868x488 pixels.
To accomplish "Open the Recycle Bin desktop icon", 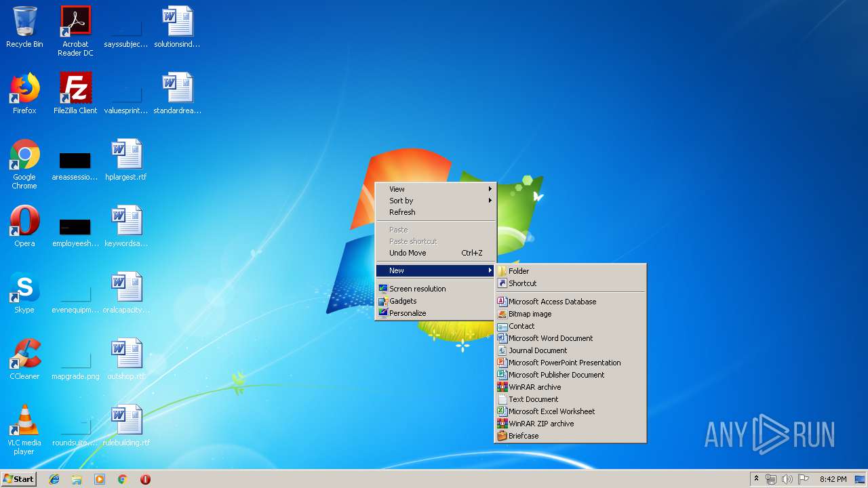I will 24,28.
